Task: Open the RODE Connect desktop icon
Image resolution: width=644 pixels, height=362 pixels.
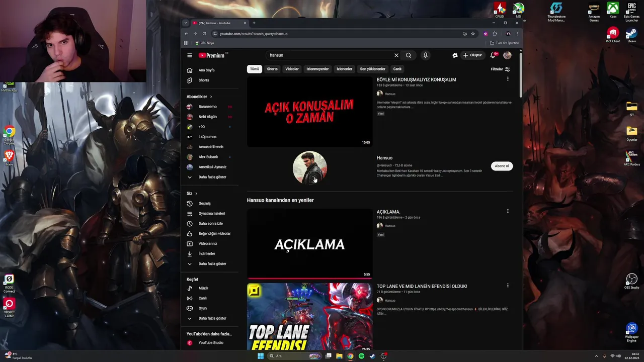Action: (x=9, y=284)
